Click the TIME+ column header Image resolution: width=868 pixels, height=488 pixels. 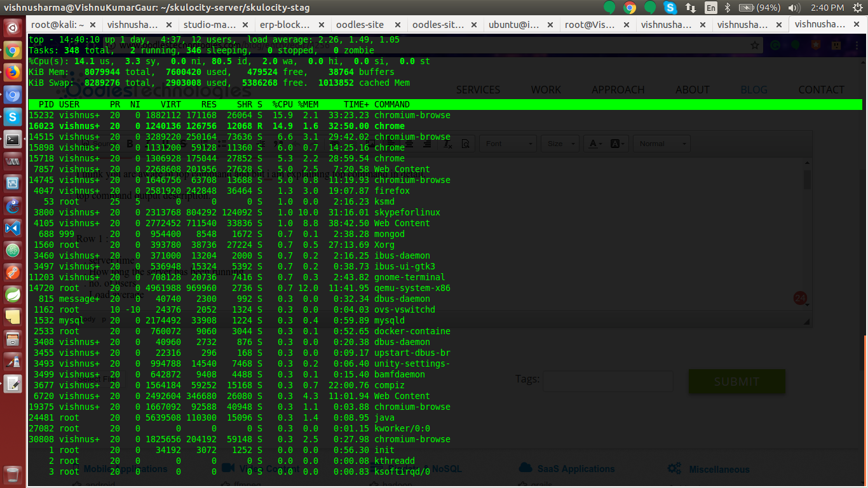point(356,104)
